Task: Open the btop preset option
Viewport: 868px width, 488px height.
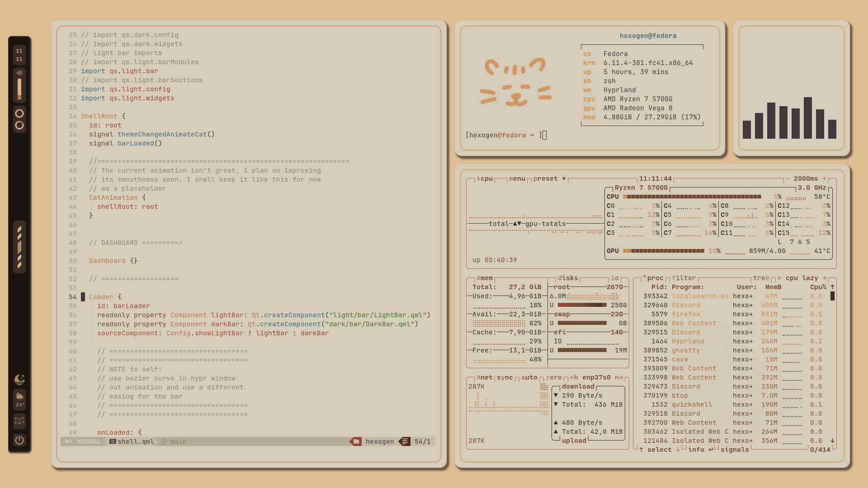Action: 545,178
